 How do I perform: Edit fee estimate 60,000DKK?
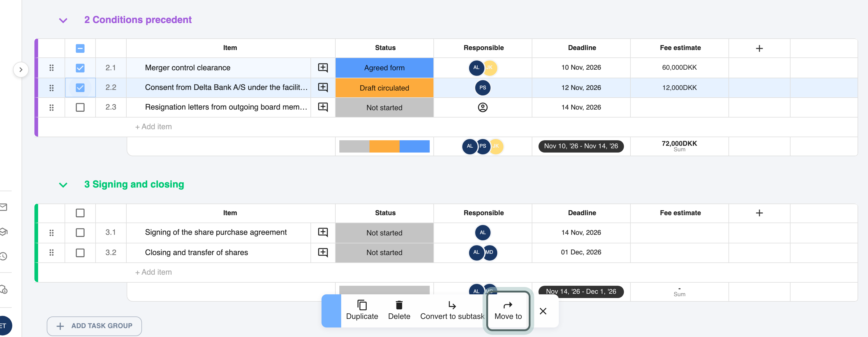(679, 68)
